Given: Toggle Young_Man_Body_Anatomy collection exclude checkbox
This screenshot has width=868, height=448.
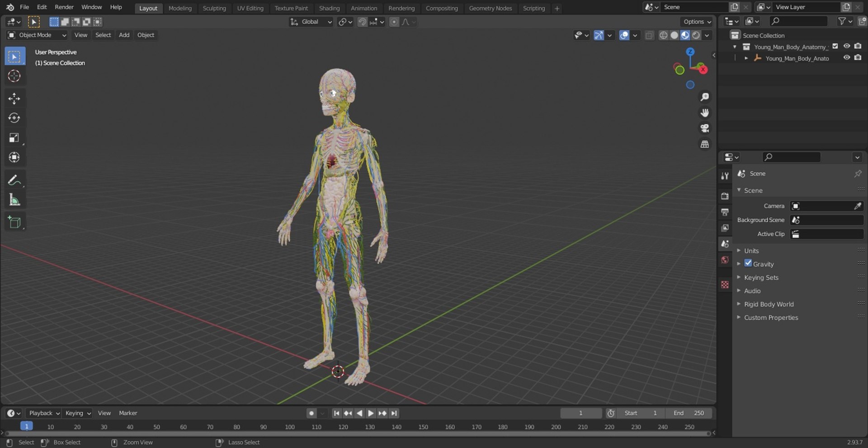Looking at the screenshot, I should click(x=835, y=46).
